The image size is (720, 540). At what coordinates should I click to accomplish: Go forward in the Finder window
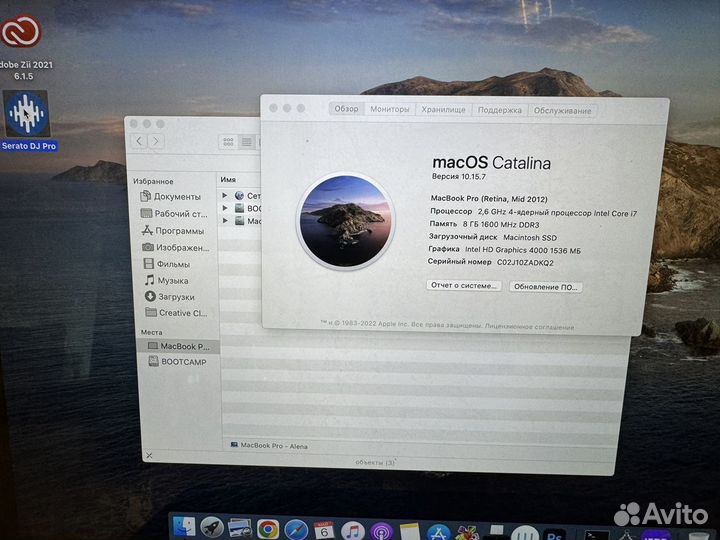tap(156, 141)
